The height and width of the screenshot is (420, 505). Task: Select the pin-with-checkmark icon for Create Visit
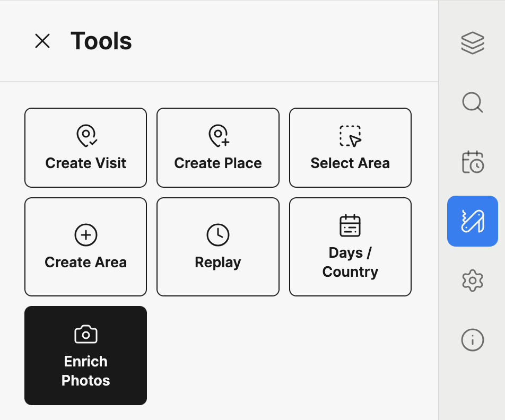click(x=85, y=136)
